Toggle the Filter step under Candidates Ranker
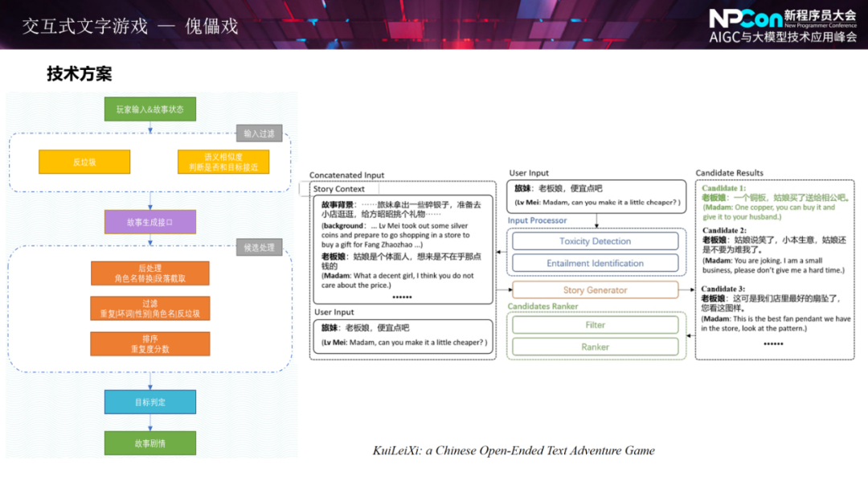Viewport: 868px width, 489px height. pyautogui.click(x=595, y=324)
